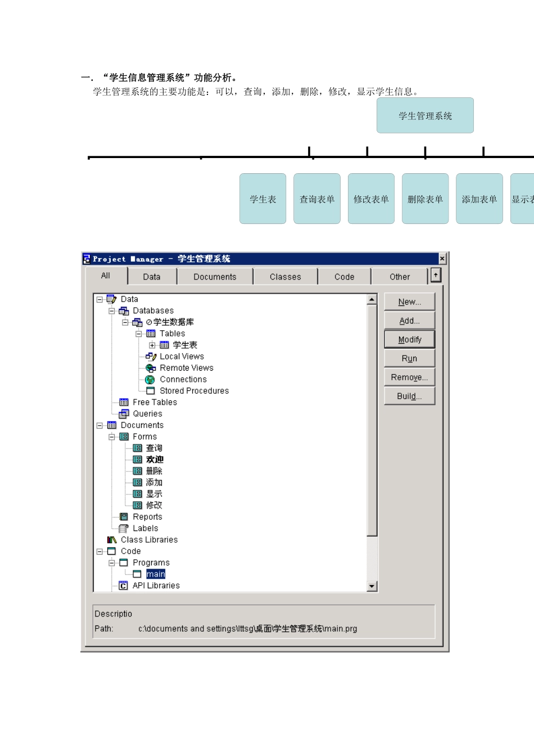
Task: Click the 删除 form icon
Action: pyautogui.click(x=137, y=471)
